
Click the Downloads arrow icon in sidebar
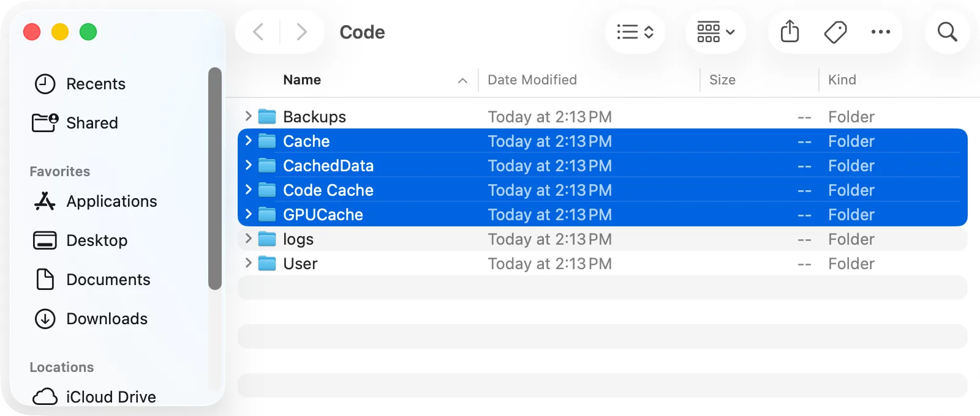[x=45, y=319]
